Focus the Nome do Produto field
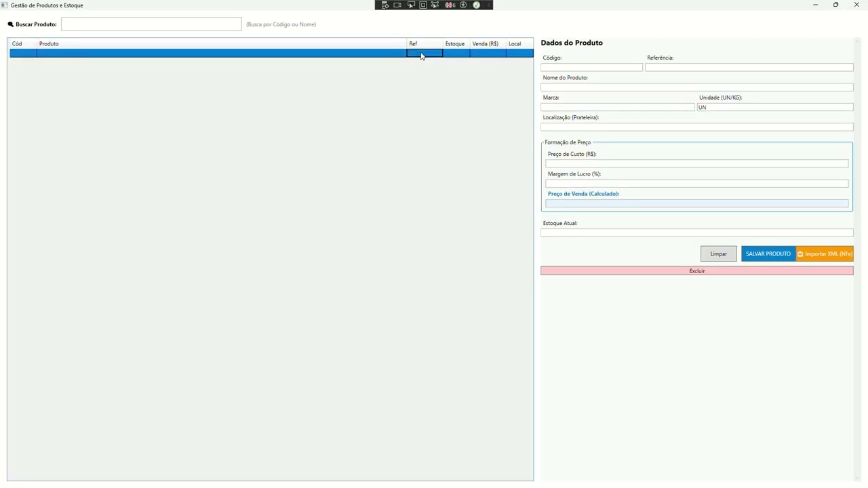This screenshot has width=868, height=488. [x=697, y=87]
